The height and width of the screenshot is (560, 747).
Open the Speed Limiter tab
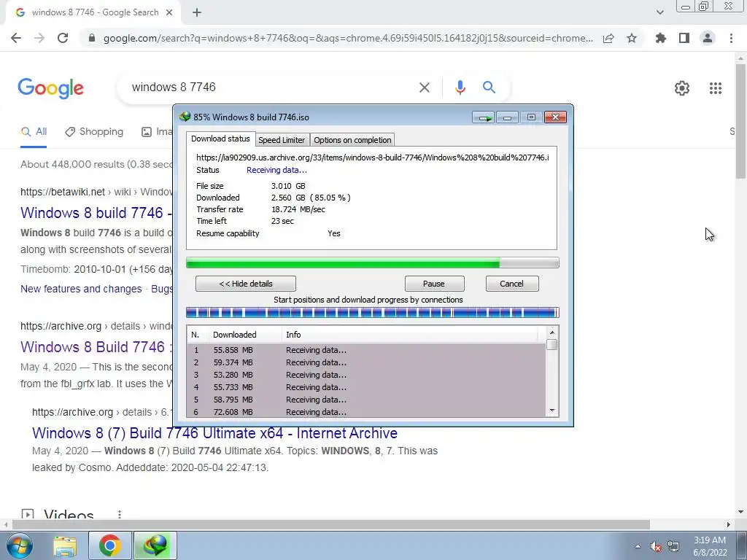(282, 140)
